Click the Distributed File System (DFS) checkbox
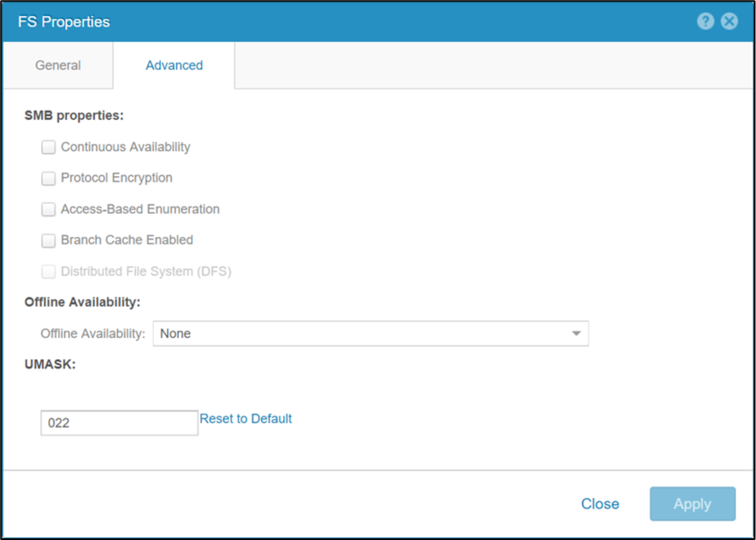Image resolution: width=756 pixels, height=540 pixels. coord(48,271)
